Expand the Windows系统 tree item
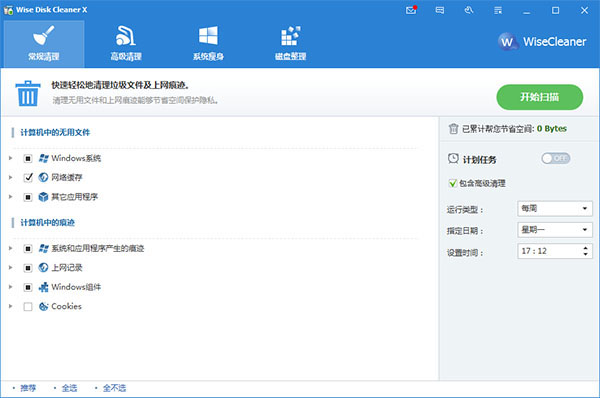 [11, 158]
